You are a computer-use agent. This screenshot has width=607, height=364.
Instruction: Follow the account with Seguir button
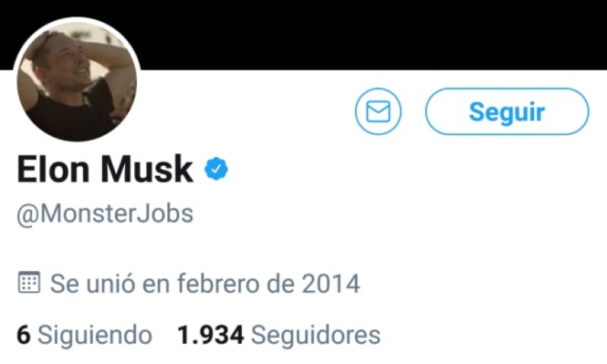pos(507,111)
